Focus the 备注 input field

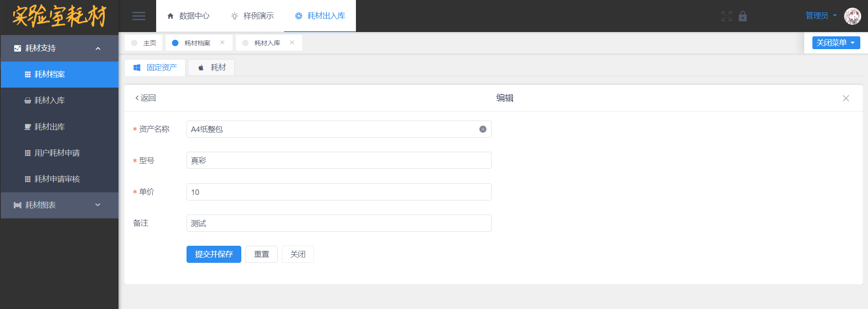(339, 223)
